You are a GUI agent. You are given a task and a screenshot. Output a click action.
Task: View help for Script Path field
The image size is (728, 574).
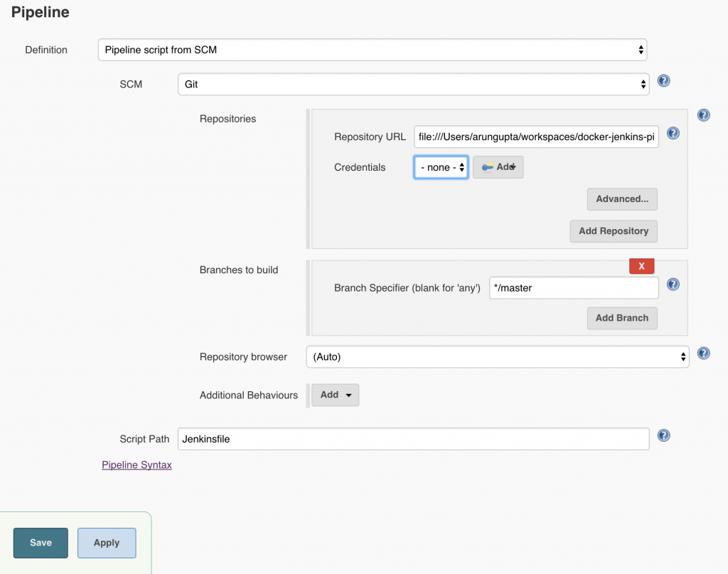663,436
